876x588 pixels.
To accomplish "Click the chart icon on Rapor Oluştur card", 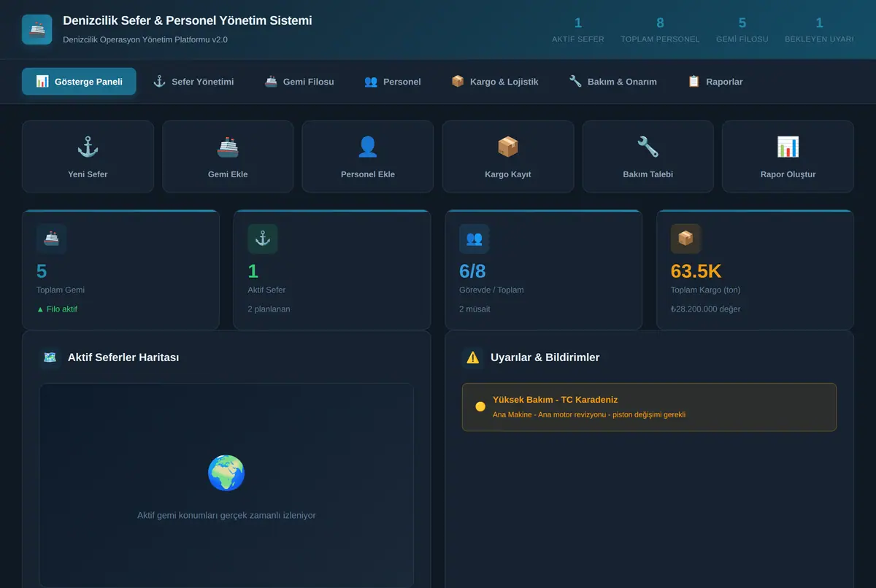I will coord(788,147).
